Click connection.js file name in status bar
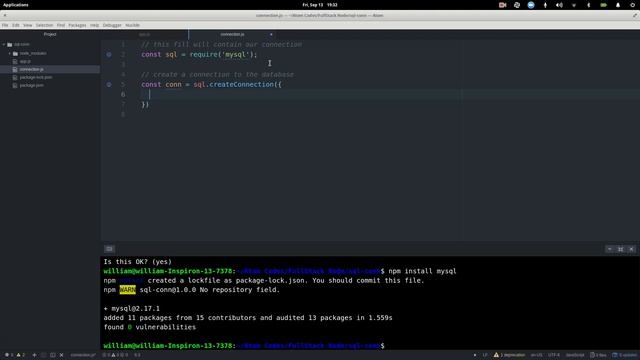 click(83, 355)
